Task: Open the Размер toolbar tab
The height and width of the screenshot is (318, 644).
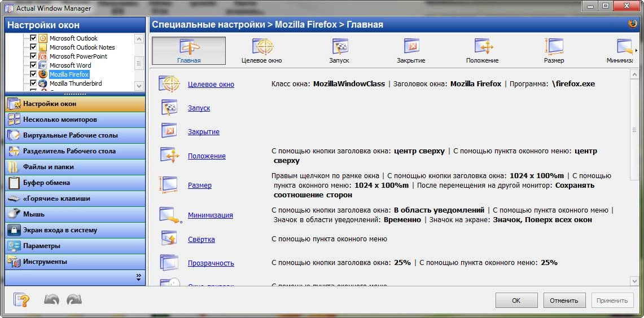Action: (554, 51)
